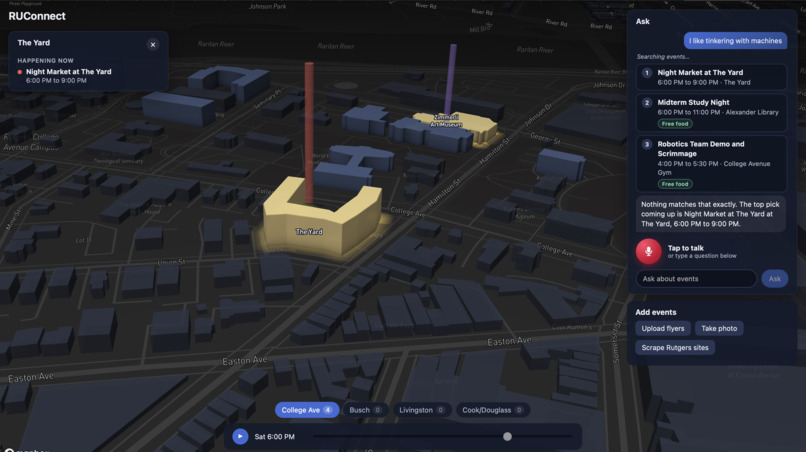Click Upload flyers button
This screenshot has height=452, width=806.
coord(663,328)
